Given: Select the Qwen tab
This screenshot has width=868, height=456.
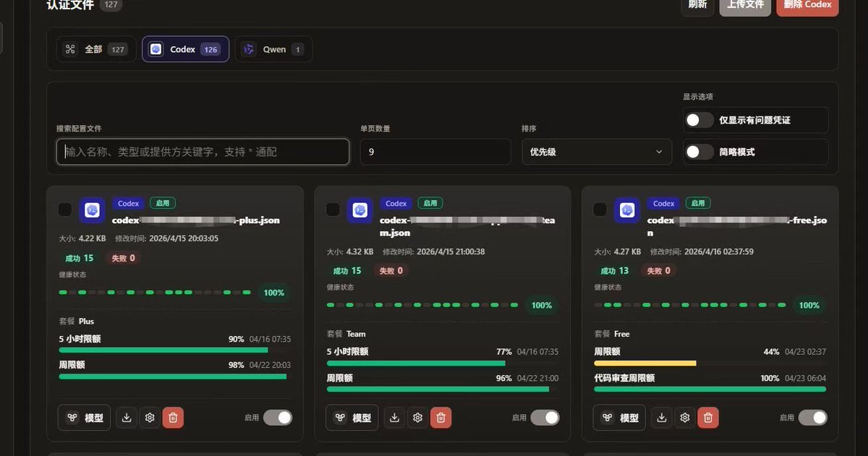Looking at the screenshot, I should (273, 49).
